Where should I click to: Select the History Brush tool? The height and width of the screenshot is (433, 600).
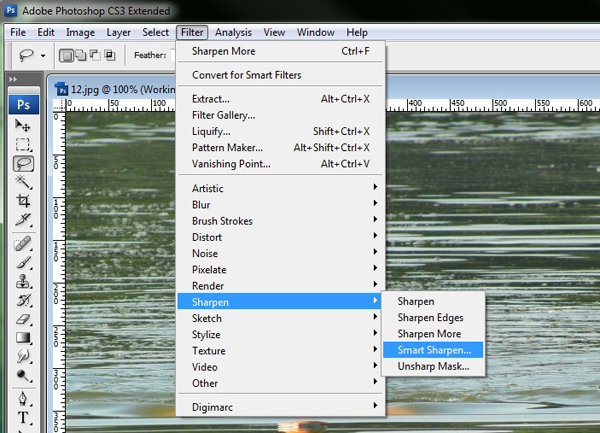[23, 300]
